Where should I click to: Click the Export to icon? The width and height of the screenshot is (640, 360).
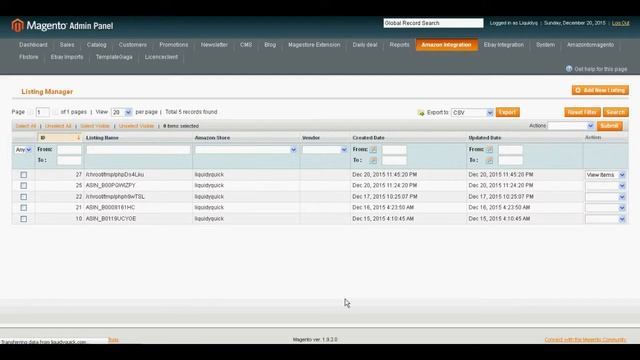[x=421, y=113]
